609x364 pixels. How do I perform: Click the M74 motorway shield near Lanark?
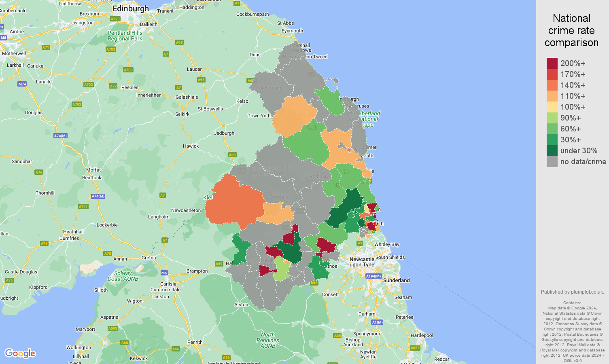(x=22, y=84)
